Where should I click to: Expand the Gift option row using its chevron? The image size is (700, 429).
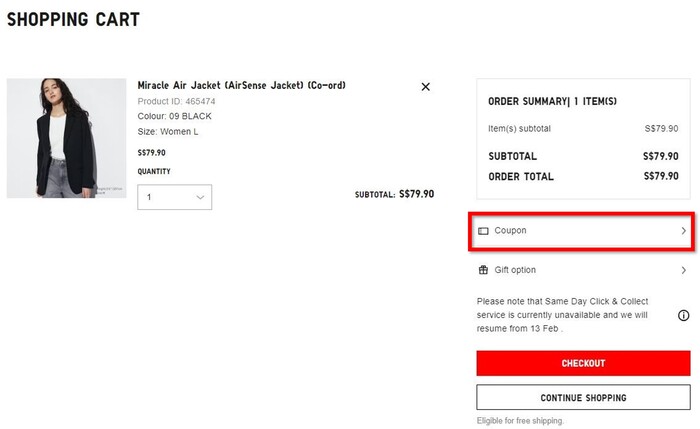[x=683, y=270]
